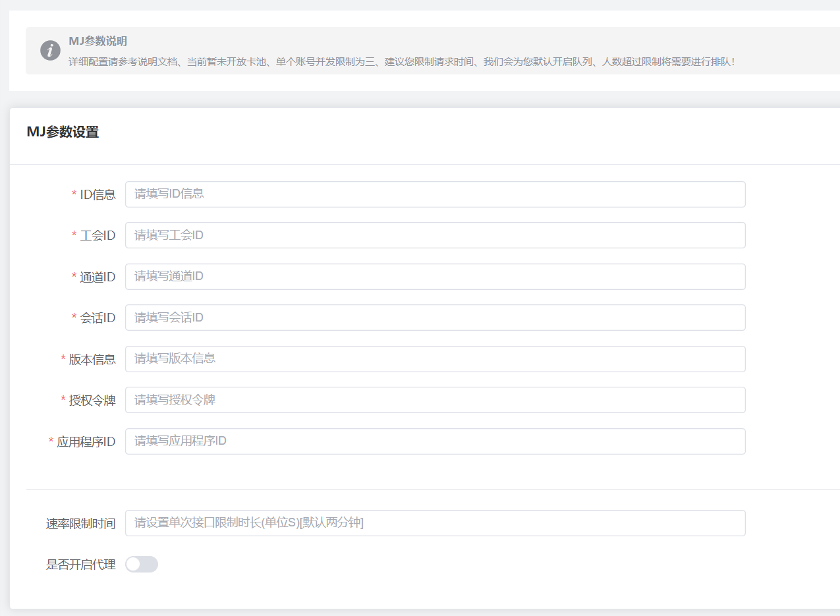Click the 应用程序ID field label
Screen dimensions: 840x616
[86, 442]
